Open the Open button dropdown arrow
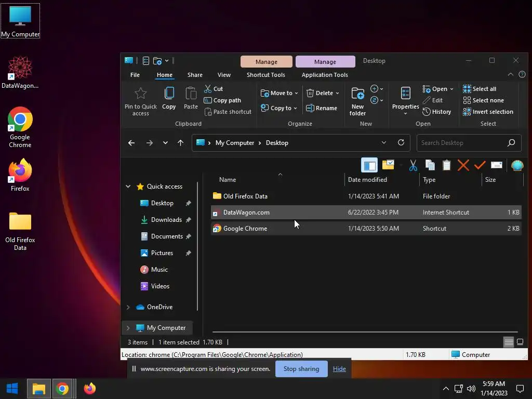 tap(451, 89)
